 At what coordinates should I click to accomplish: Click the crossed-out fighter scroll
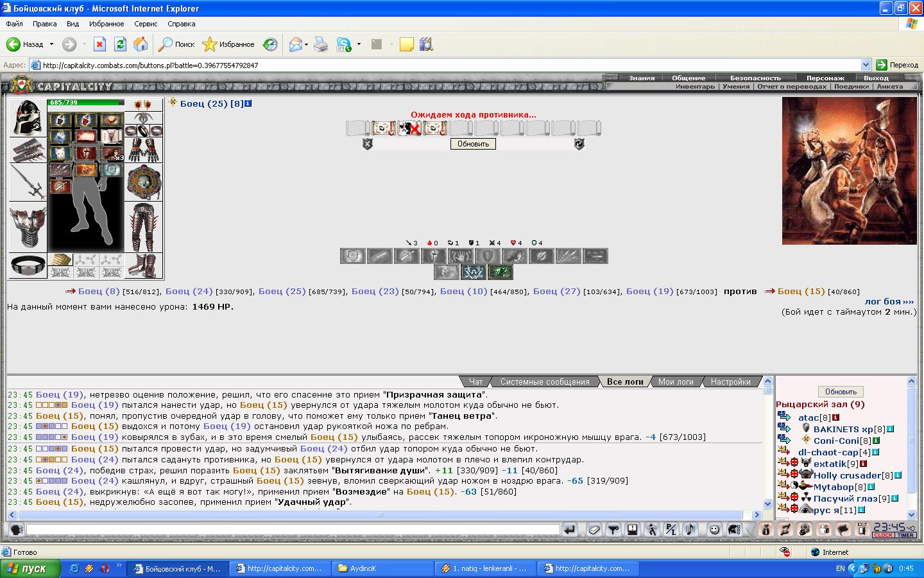(409, 128)
